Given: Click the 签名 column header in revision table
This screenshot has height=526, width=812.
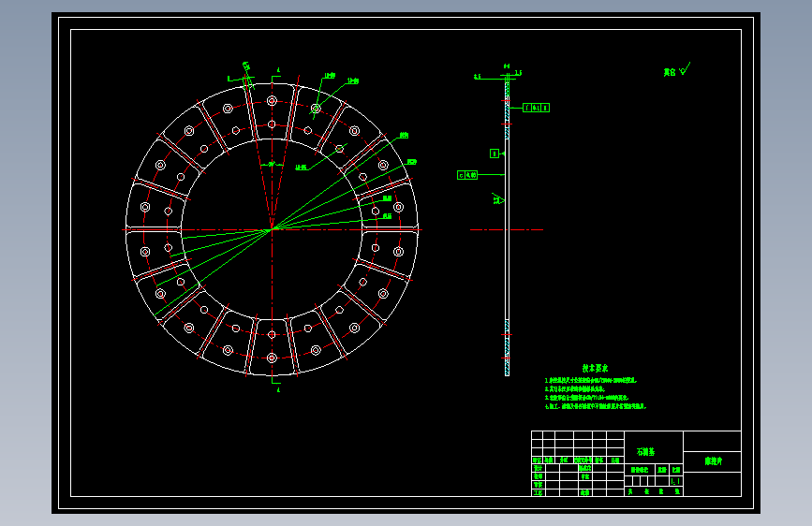Looking at the screenshot, I should pos(599,460).
